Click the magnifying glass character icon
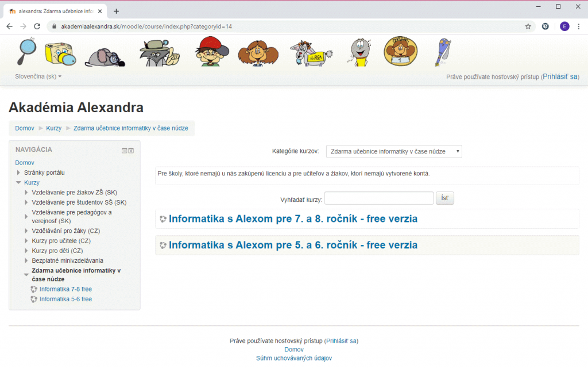Screen dimensions: 588x368 coord(27,51)
